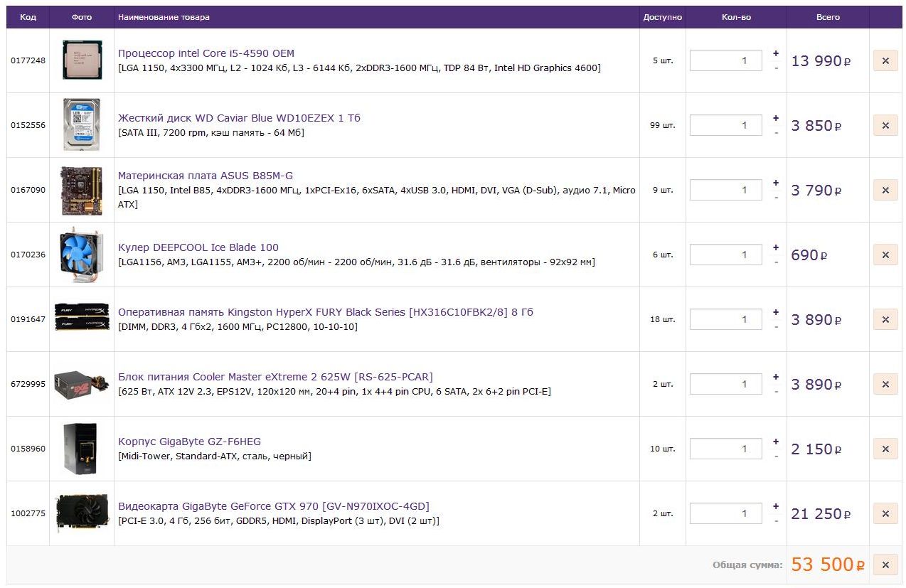The image size is (906, 588).
Task: Click the Всего column header
Action: [828, 17]
